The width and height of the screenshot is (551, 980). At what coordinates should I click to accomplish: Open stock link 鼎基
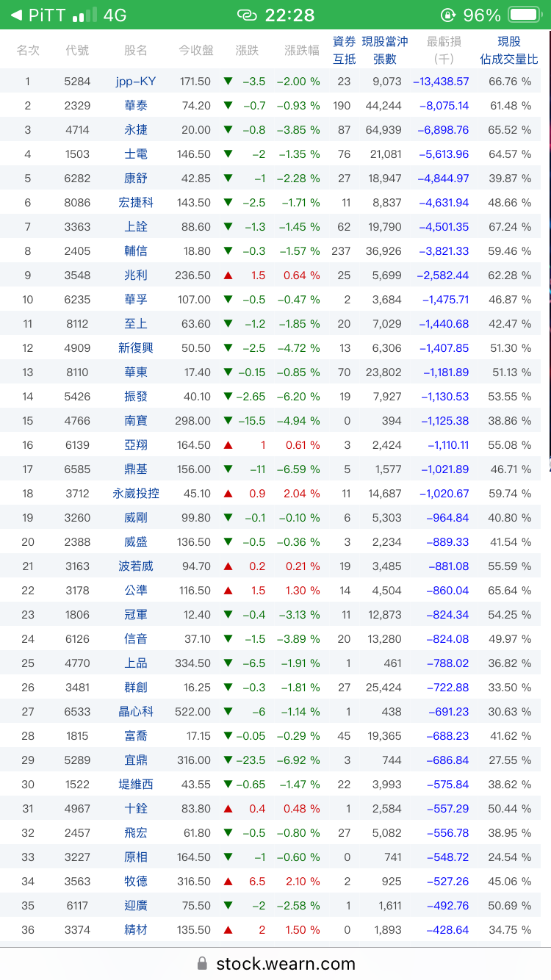pyautogui.click(x=136, y=469)
